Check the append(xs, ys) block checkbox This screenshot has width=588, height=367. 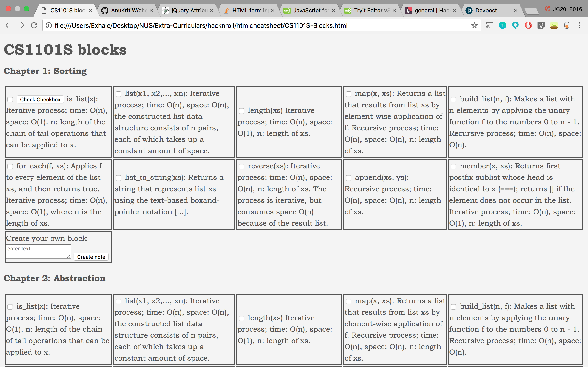[x=349, y=178]
